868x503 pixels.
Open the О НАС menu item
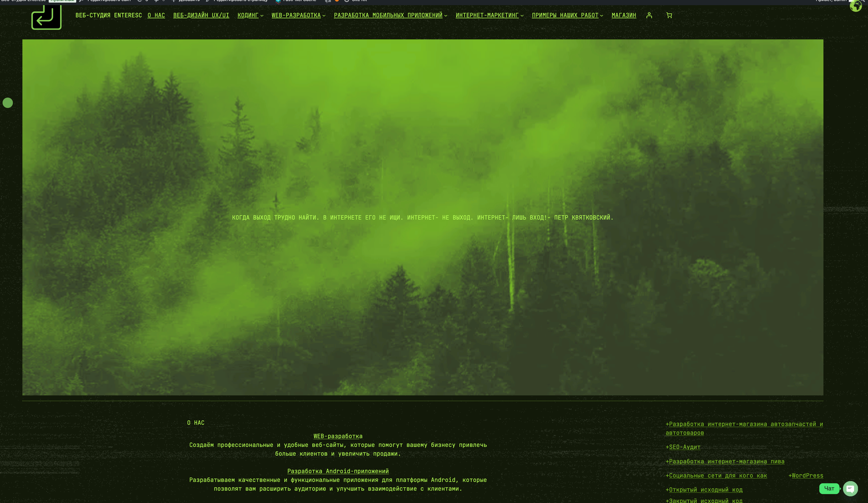(x=156, y=15)
